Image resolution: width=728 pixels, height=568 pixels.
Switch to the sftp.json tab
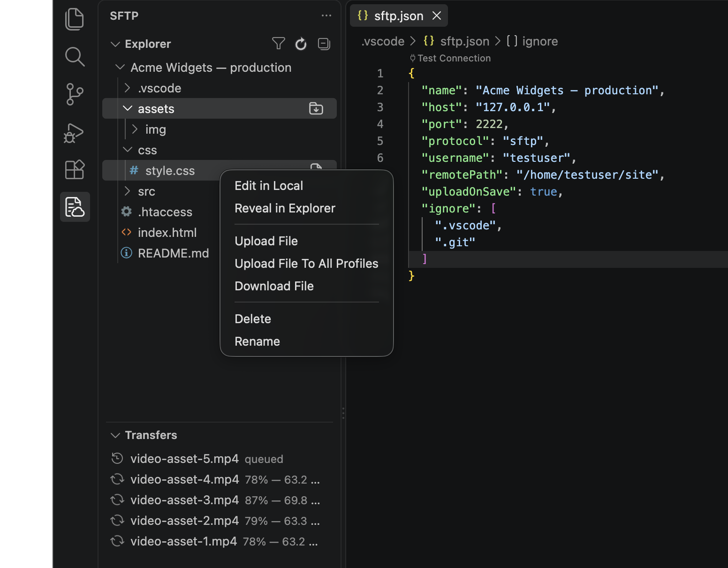399,15
